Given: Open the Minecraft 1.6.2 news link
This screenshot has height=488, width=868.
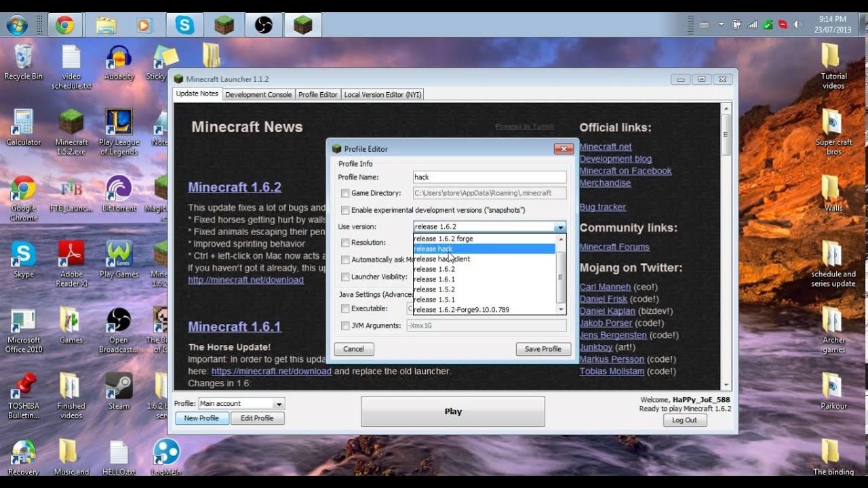Looking at the screenshot, I should click(235, 187).
